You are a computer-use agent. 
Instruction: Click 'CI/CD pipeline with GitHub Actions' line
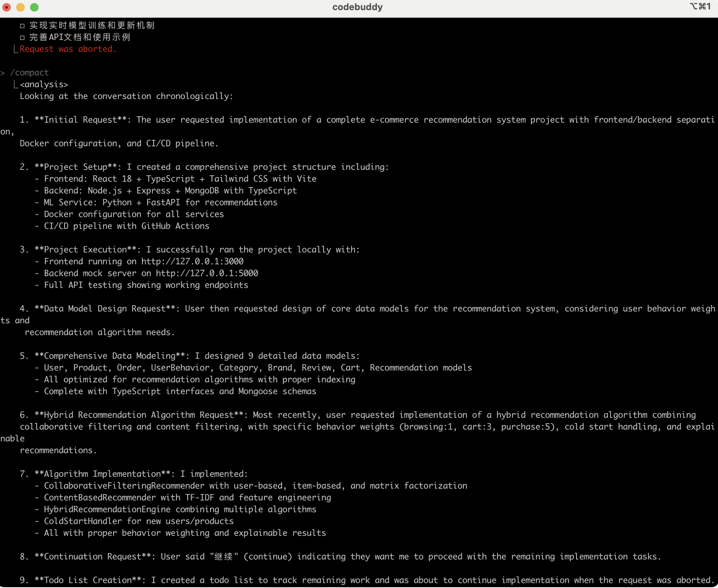[122, 226]
